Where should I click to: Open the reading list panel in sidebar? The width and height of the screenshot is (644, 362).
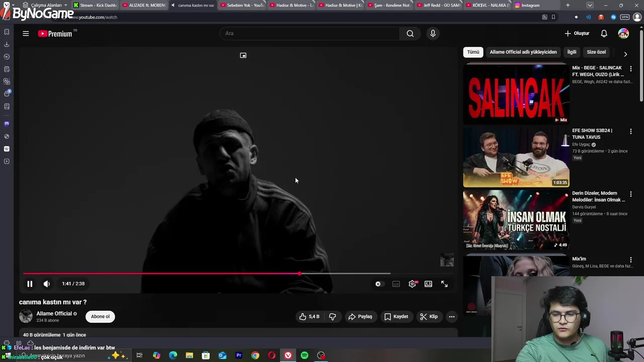(7, 106)
